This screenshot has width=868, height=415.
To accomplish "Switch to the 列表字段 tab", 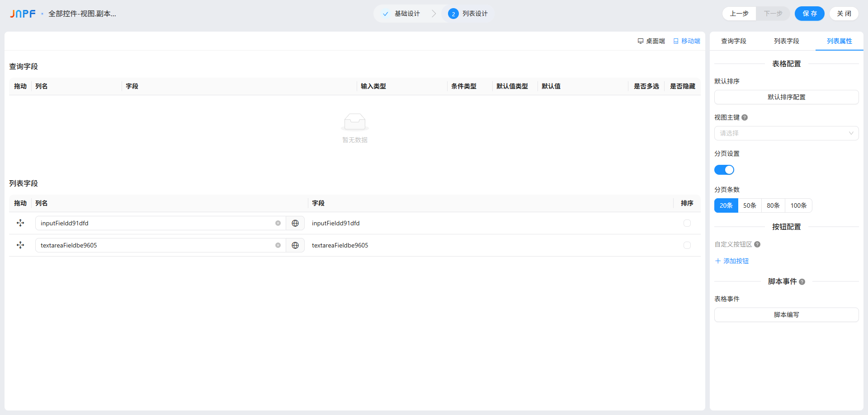I will pos(786,41).
